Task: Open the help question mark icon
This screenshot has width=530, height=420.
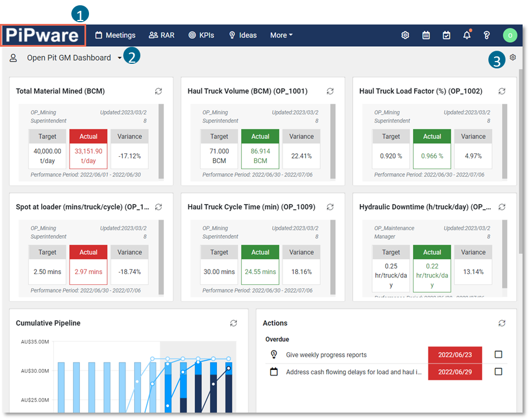Action: point(487,35)
